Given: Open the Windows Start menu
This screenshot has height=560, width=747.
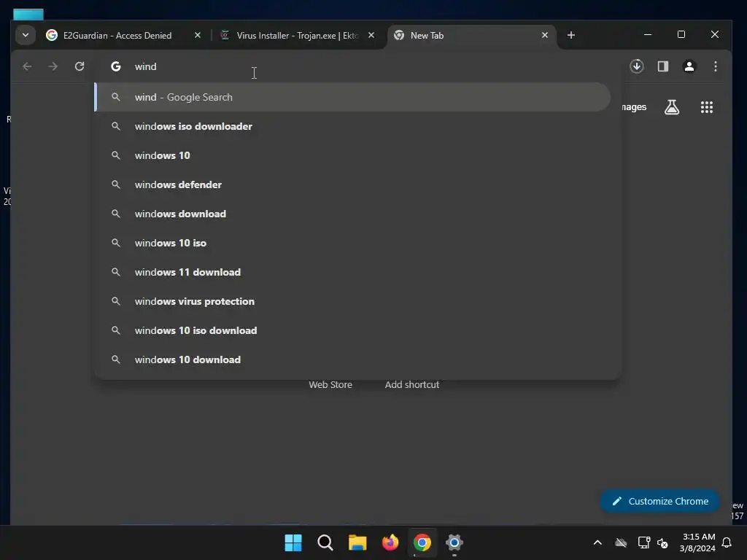Looking at the screenshot, I should (x=293, y=542).
